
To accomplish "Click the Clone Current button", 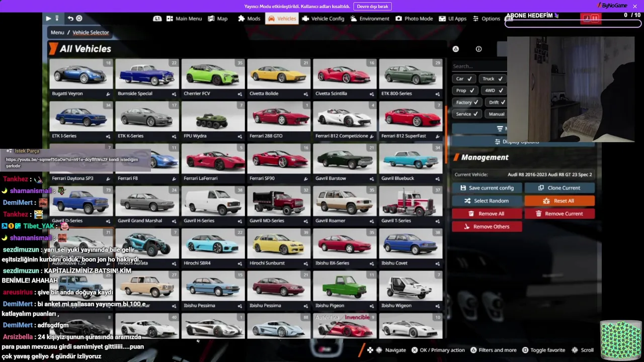I will pos(559,188).
